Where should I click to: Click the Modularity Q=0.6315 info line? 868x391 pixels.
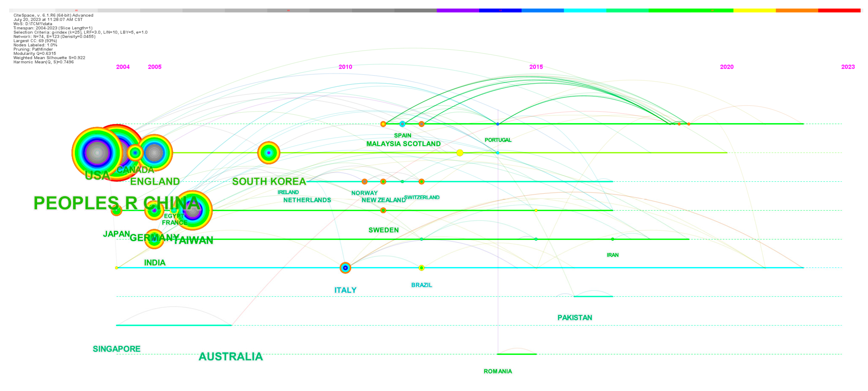coord(35,53)
